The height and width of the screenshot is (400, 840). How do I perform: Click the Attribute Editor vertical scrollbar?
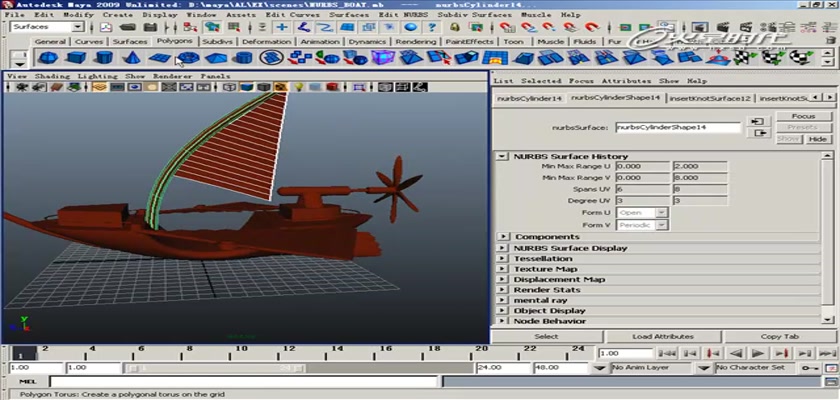828,237
